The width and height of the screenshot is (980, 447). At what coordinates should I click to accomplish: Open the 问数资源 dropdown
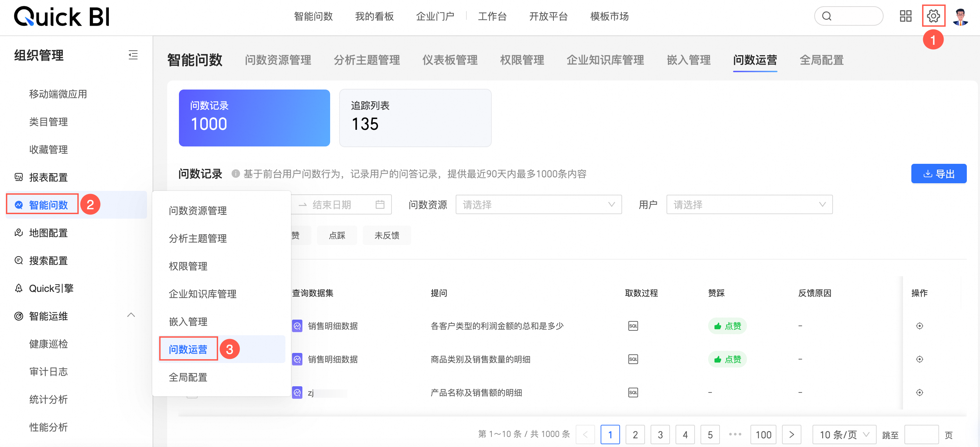click(538, 204)
